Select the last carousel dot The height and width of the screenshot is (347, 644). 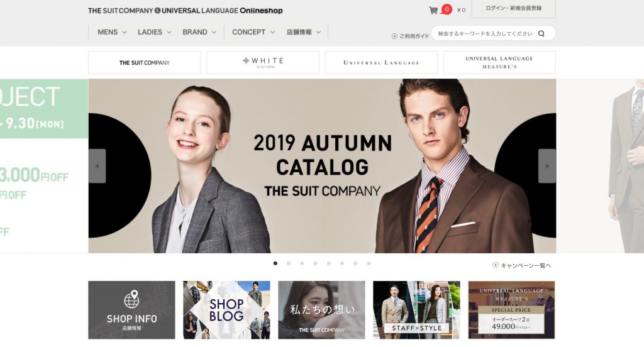coord(369,263)
